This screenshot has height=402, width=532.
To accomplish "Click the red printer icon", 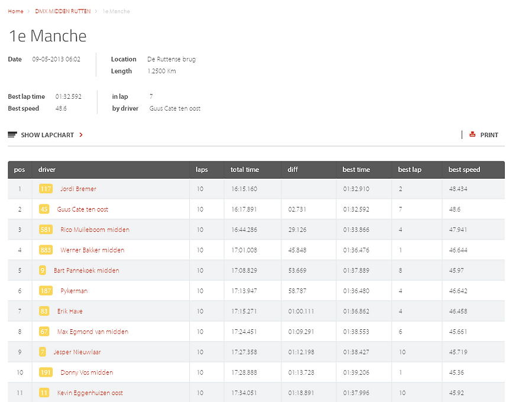I will click(x=472, y=134).
